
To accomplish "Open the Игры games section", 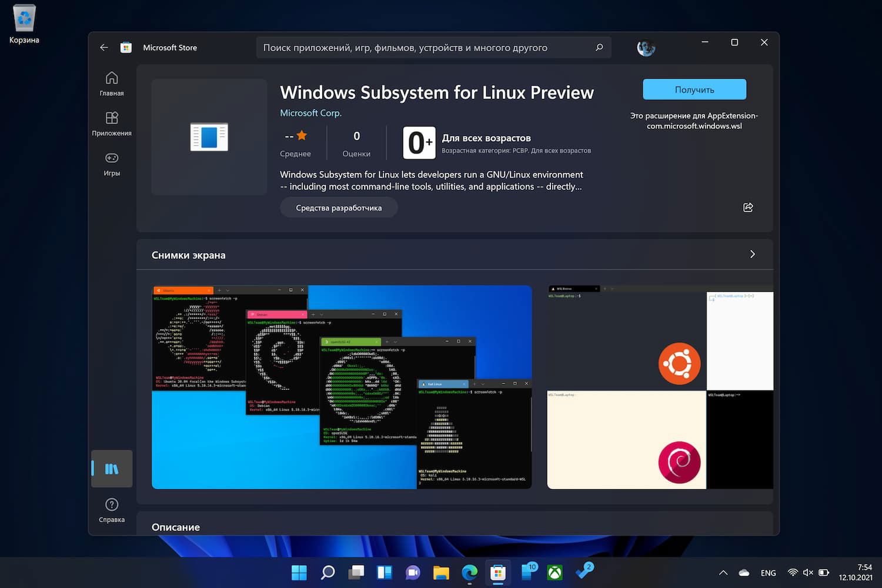I will [112, 164].
